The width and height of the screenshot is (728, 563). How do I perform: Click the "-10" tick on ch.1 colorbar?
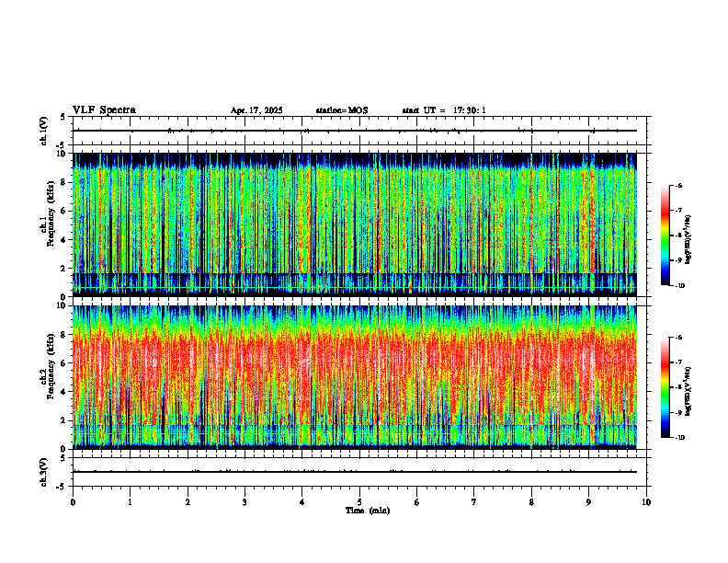tap(679, 285)
